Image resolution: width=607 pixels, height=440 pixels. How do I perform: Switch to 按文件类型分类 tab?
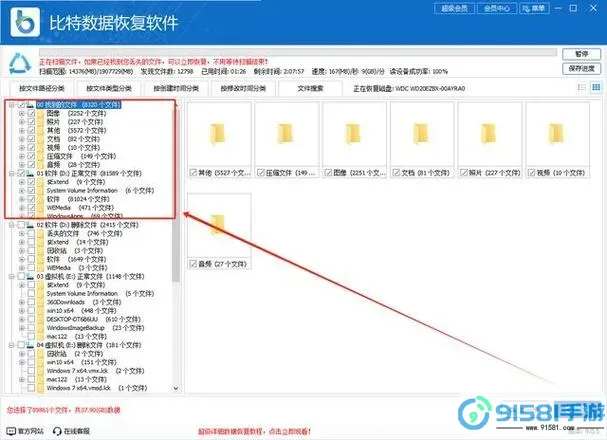(x=109, y=89)
